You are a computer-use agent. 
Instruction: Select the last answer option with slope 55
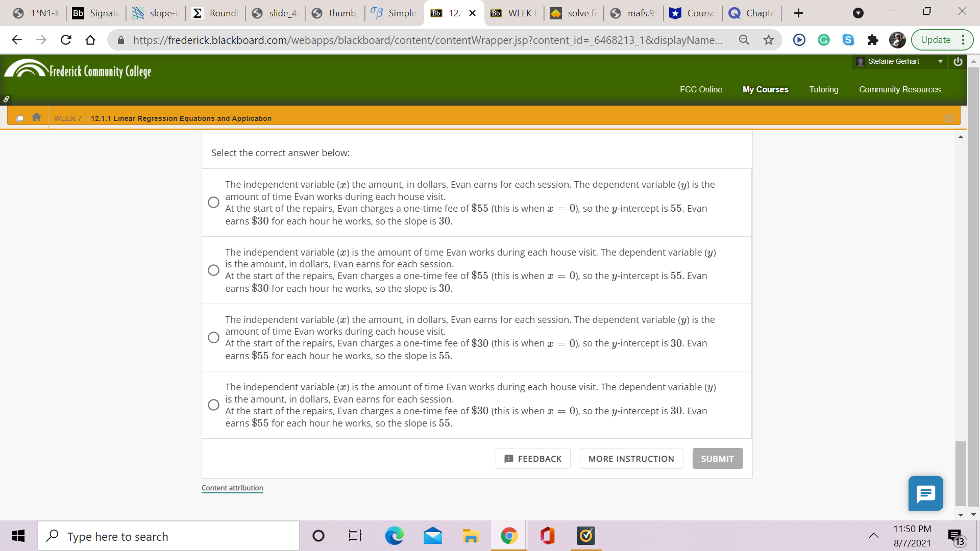pyautogui.click(x=213, y=405)
